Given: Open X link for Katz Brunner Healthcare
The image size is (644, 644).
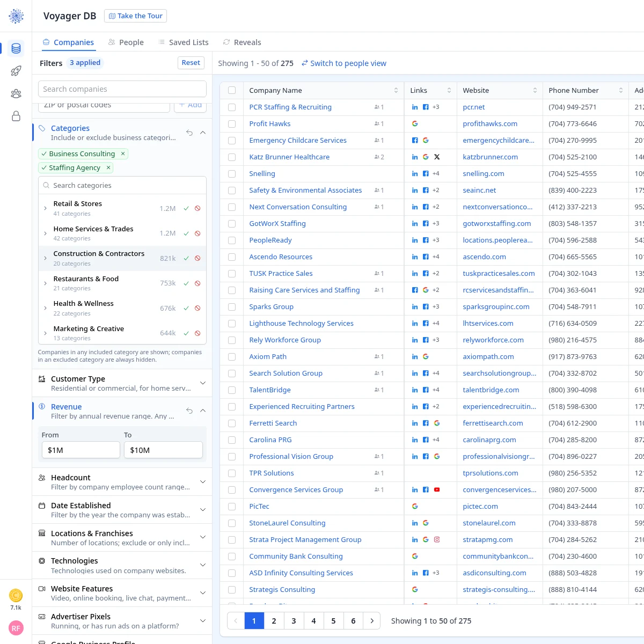Looking at the screenshot, I should coord(437,157).
